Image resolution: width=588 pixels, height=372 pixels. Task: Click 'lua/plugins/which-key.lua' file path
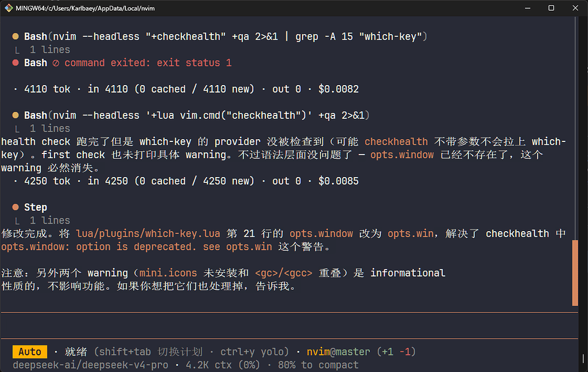tap(148, 233)
